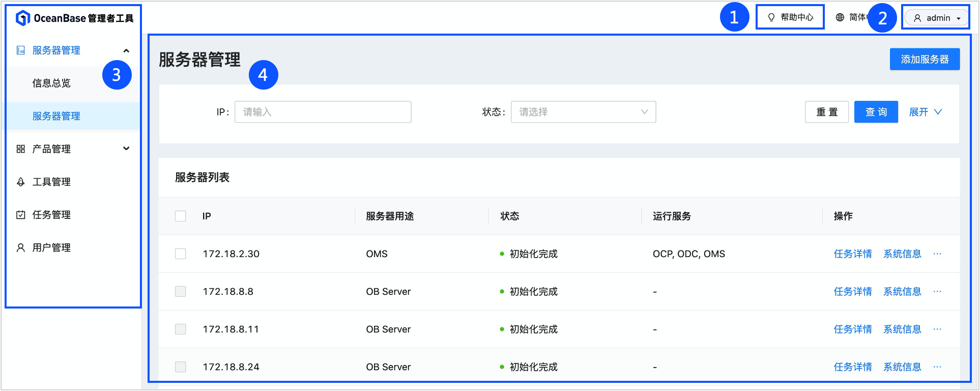
Task: Check the box for 172.18.8.11
Action: pos(181,329)
